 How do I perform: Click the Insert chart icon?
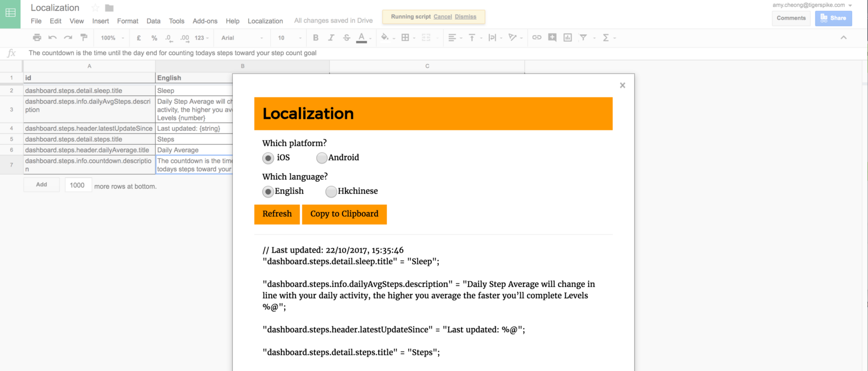(568, 38)
